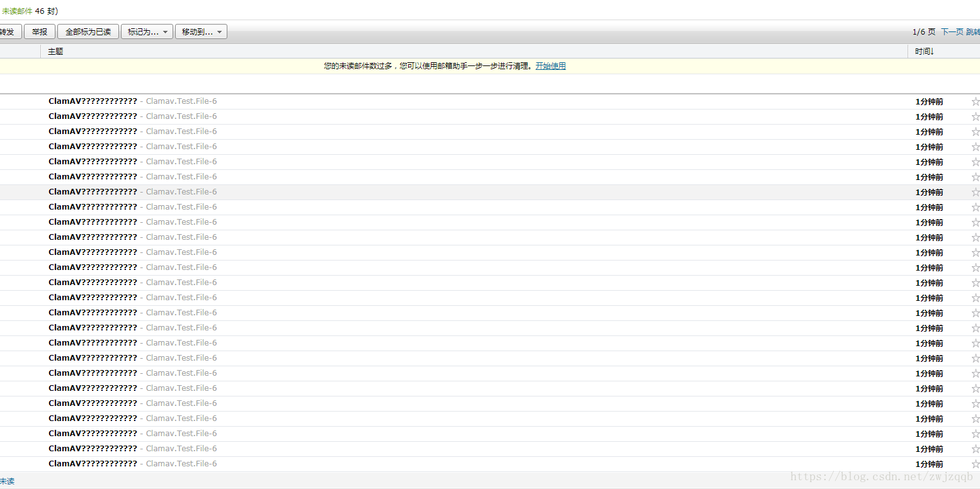Open the 移动到... dropdown
The width and height of the screenshot is (980, 489).
[201, 31]
